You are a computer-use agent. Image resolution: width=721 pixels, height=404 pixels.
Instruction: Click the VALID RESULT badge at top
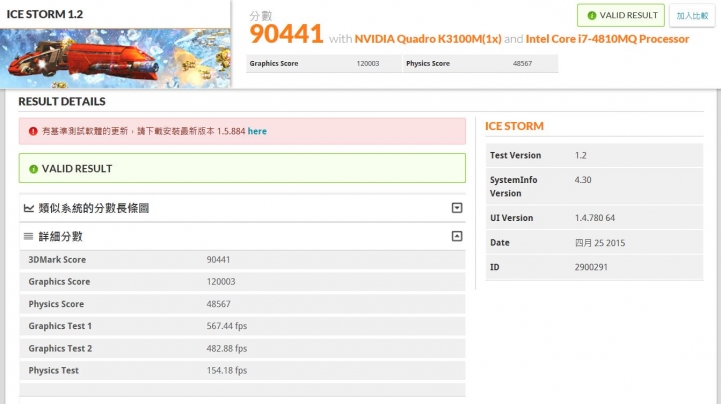(x=621, y=15)
